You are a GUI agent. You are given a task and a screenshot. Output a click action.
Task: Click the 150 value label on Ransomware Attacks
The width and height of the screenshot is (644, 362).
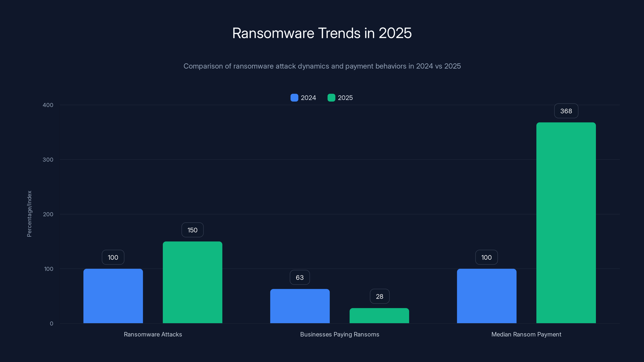192,230
